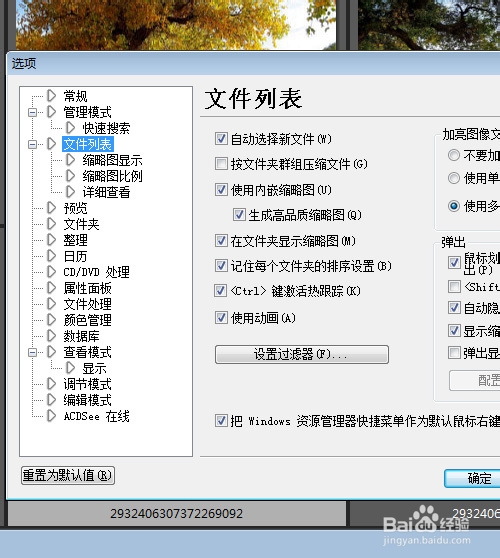Select 查看模式 in the tree
The height and width of the screenshot is (558, 500).
click(87, 352)
